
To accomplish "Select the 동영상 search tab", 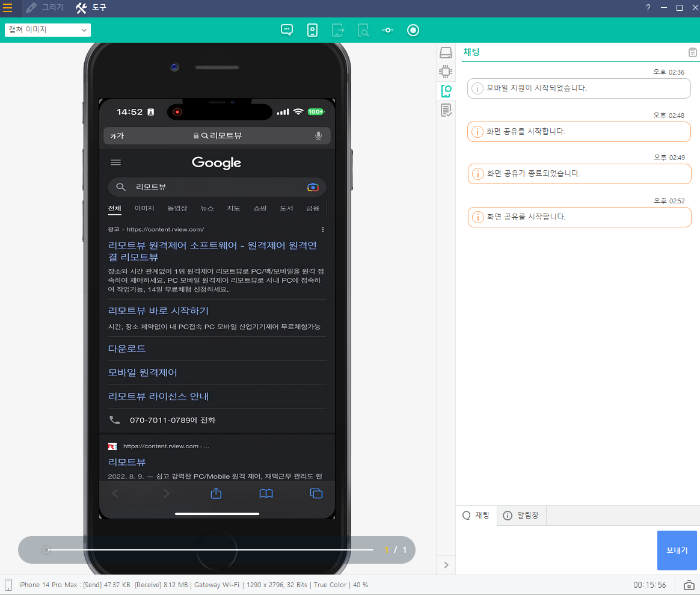I will [177, 209].
